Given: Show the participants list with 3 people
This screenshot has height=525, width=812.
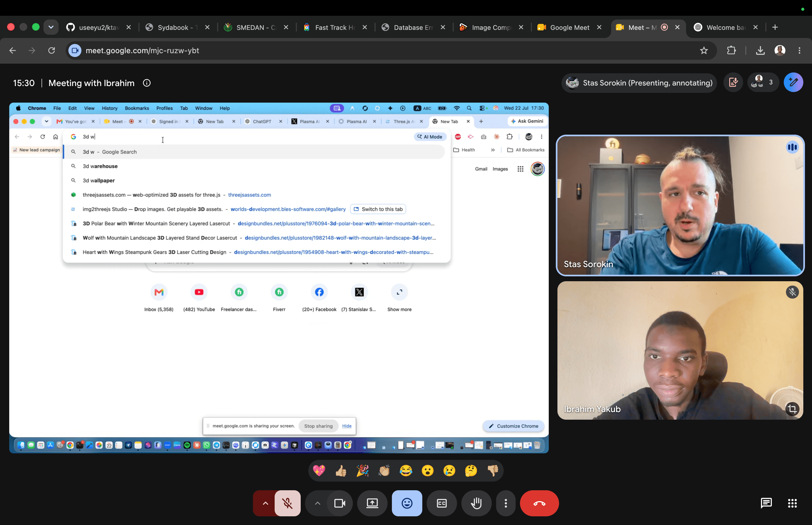Looking at the screenshot, I should click(763, 83).
